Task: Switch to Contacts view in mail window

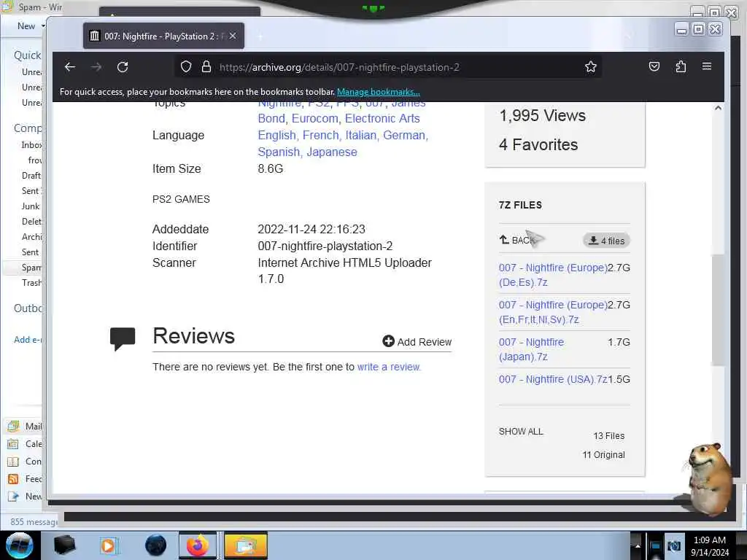Action: coord(25,462)
